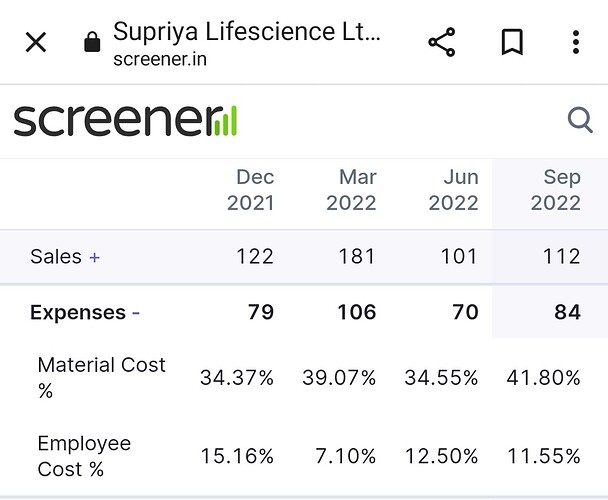Collapse the Expenses row with minus

point(136,313)
